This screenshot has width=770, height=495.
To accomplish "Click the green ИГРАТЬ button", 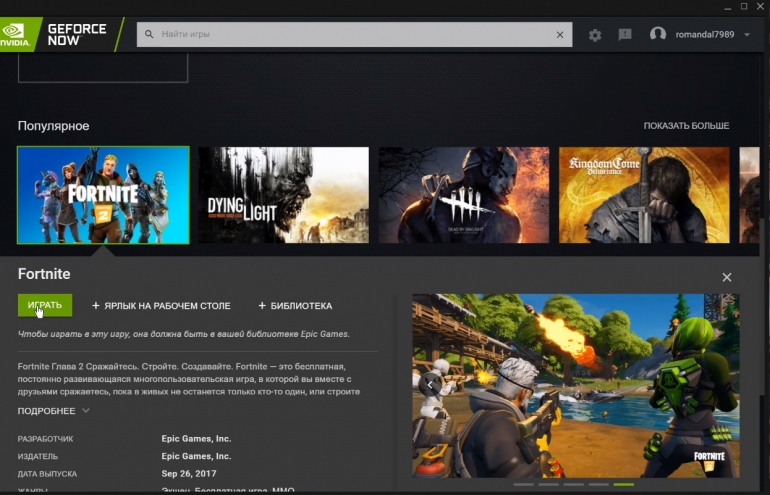I will tap(45, 305).
